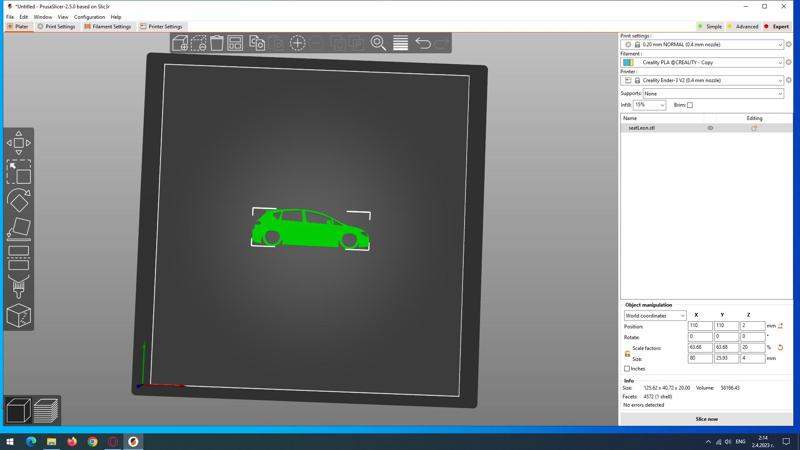
Task: Click the editing icon for seatLeon.stl
Action: (754, 128)
